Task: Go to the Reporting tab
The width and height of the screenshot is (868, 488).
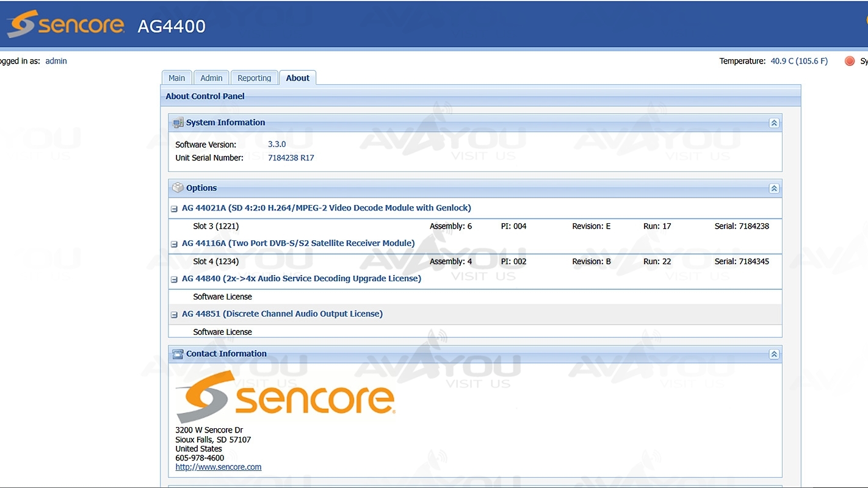Action: point(254,78)
